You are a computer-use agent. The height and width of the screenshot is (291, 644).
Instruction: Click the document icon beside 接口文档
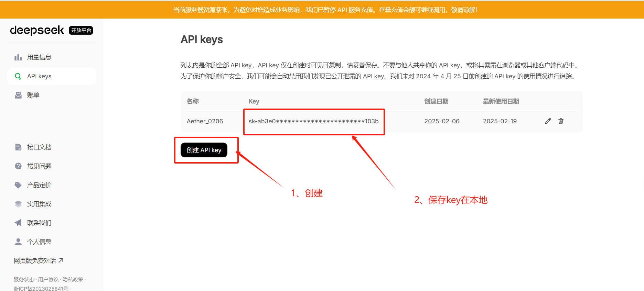click(18, 147)
